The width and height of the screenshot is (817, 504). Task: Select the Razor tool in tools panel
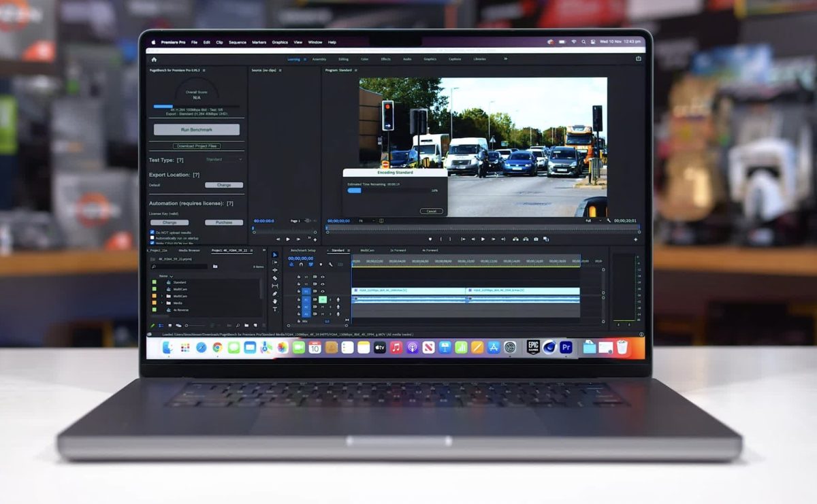point(275,278)
